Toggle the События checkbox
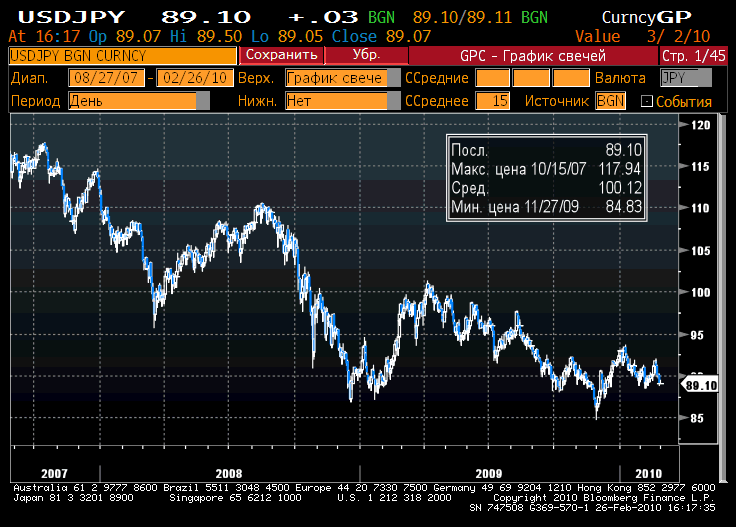736x527 pixels. [646, 101]
